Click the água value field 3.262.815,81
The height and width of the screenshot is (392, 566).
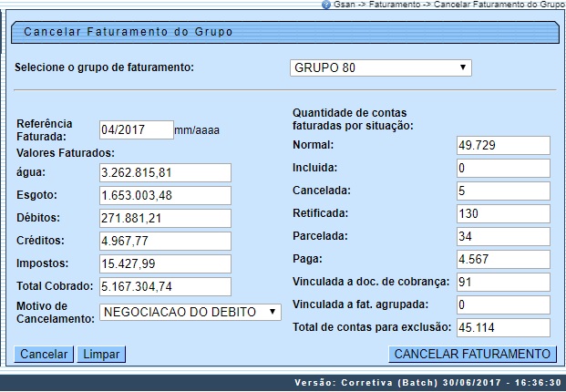[x=165, y=172]
